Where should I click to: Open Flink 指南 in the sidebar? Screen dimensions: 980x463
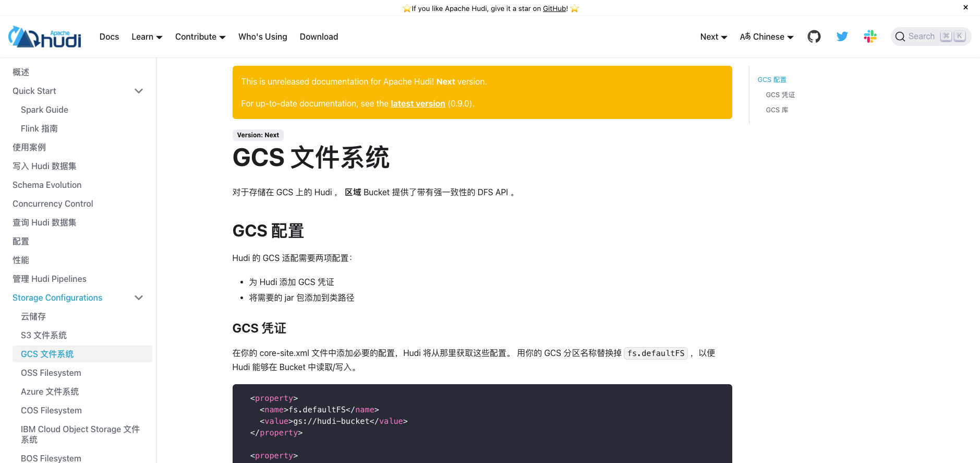[x=39, y=128]
